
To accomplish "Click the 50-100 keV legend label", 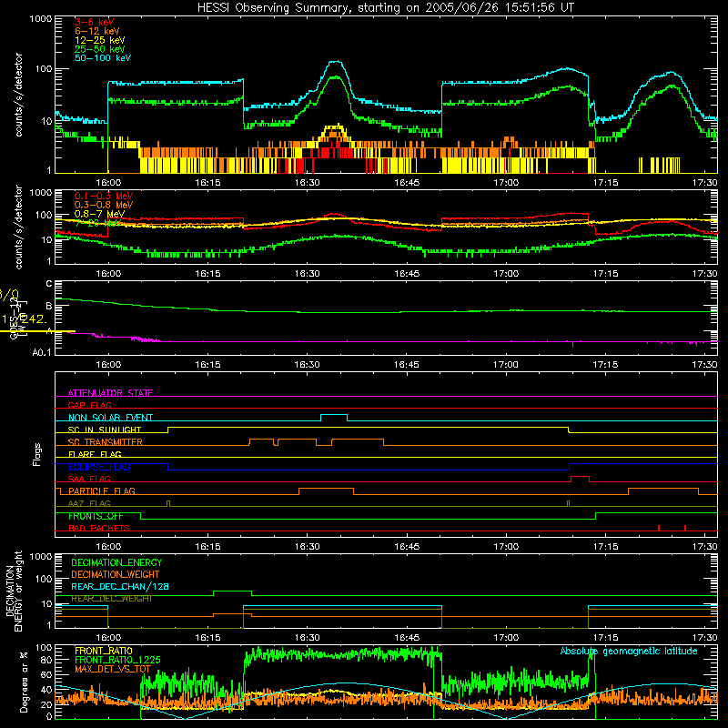I will [x=103, y=57].
